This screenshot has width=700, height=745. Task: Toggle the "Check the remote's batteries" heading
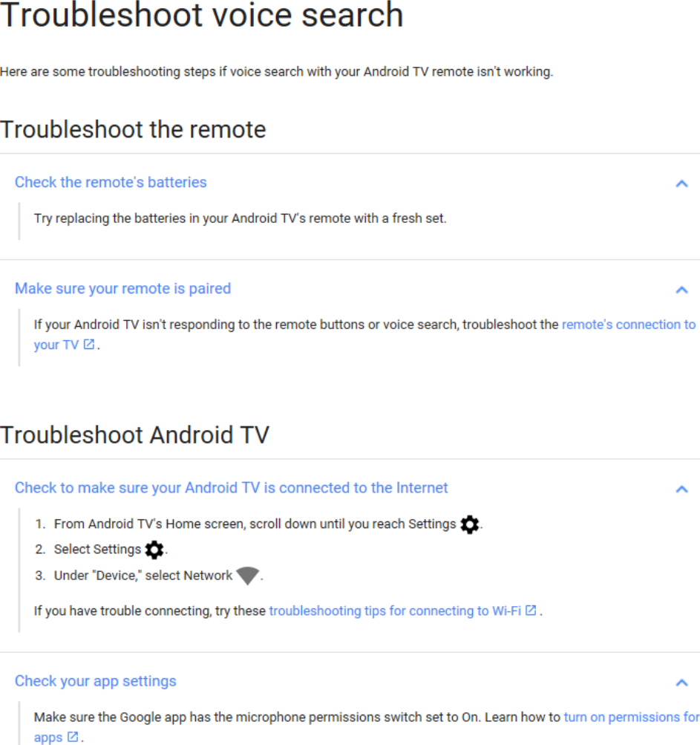111,183
